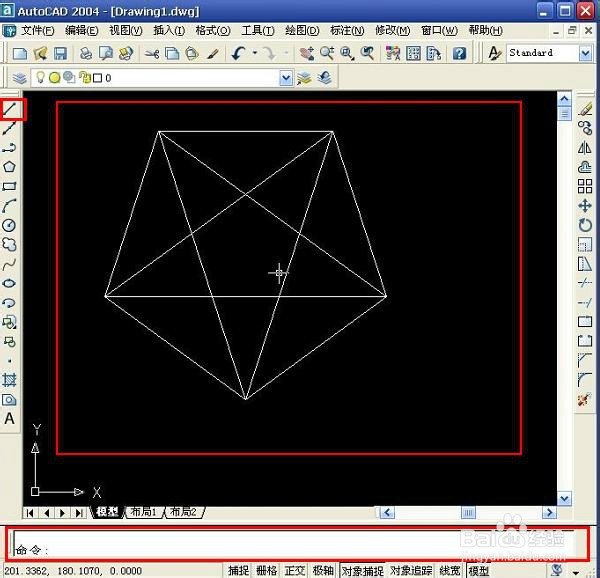Select the Rectangle tool
The width and height of the screenshot is (600, 578).
point(10,186)
